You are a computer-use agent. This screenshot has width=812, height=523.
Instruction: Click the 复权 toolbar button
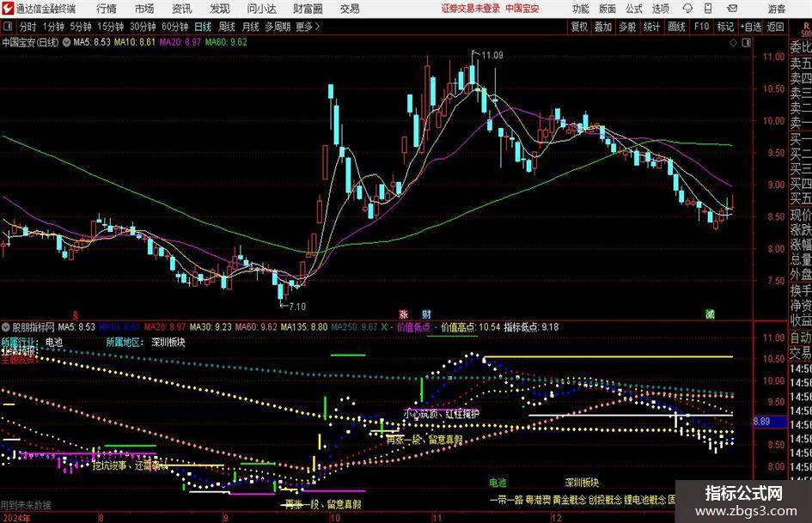(579, 27)
